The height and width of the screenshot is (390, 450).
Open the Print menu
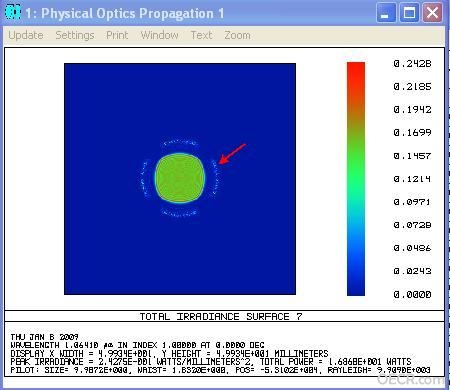(117, 35)
